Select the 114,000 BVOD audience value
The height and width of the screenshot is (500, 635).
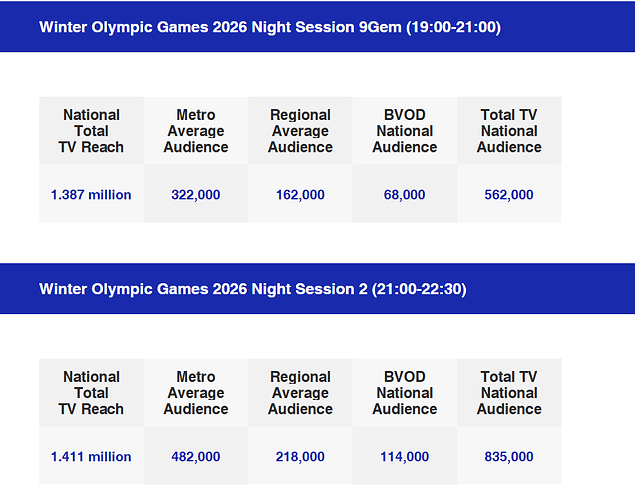point(404,457)
